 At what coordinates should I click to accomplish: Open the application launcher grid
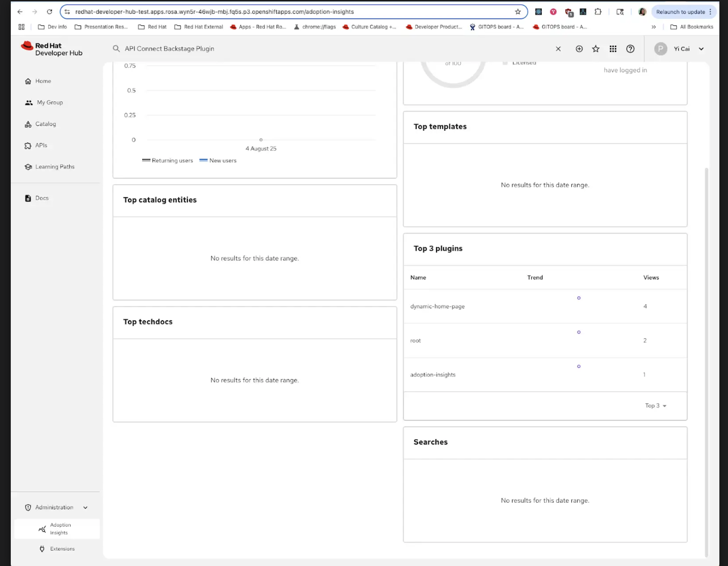pos(613,49)
